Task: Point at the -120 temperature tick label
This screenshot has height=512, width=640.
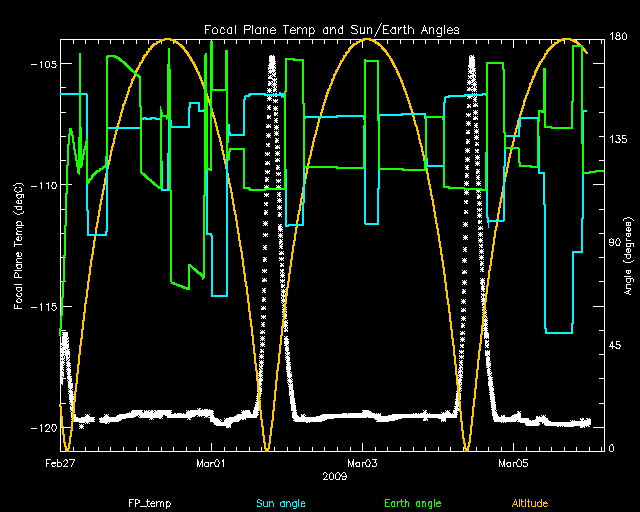Action: pyautogui.click(x=44, y=428)
